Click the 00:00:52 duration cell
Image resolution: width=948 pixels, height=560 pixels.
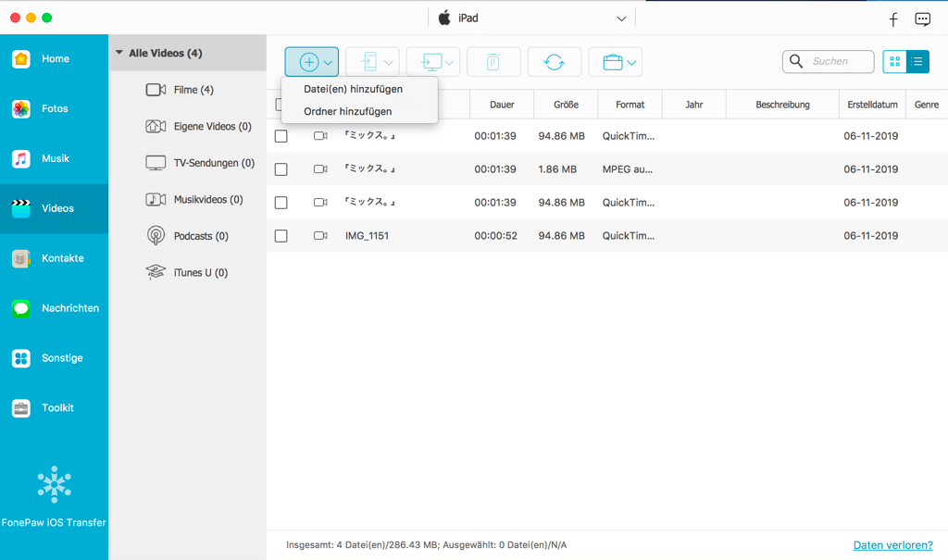496,236
